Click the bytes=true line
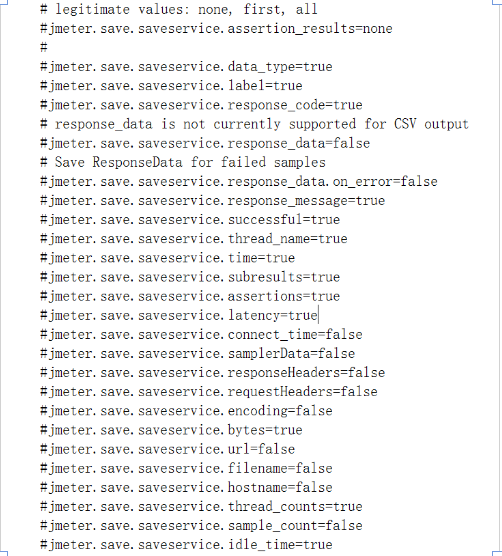This screenshot has width=502, height=556. point(171,430)
